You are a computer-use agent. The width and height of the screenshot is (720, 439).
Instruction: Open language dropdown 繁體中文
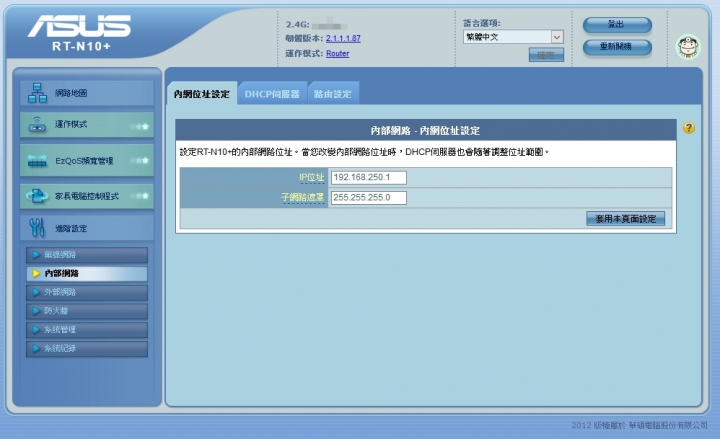click(513, 37)
